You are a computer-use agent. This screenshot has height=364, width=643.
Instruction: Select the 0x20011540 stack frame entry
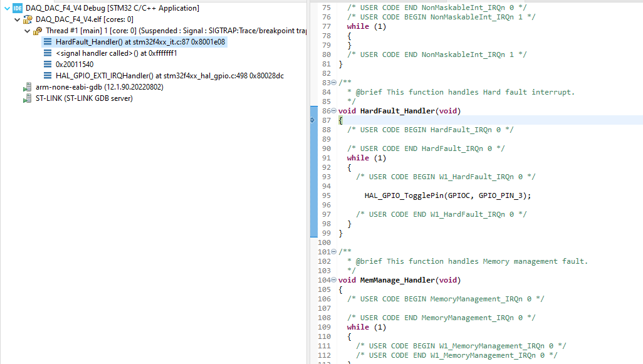pos(75,64)
